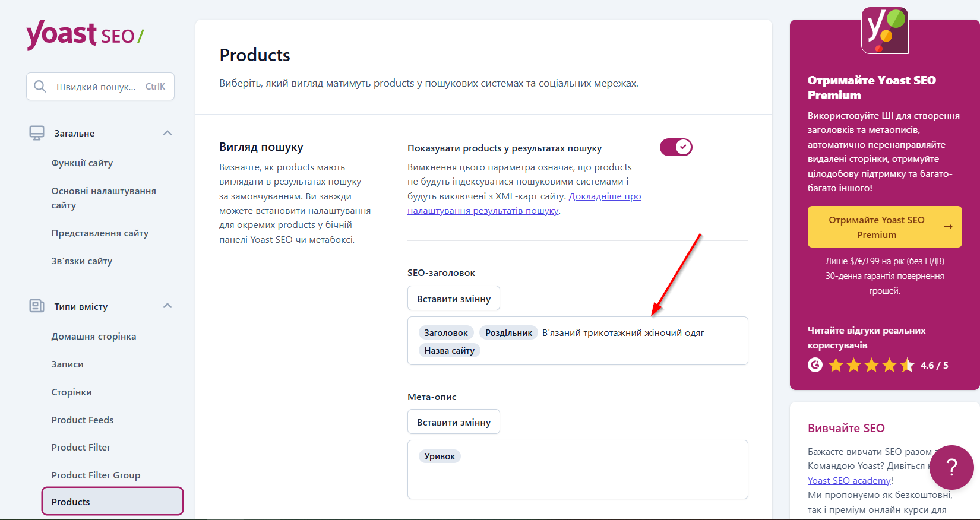Open Product Filter Group settings

96,475
